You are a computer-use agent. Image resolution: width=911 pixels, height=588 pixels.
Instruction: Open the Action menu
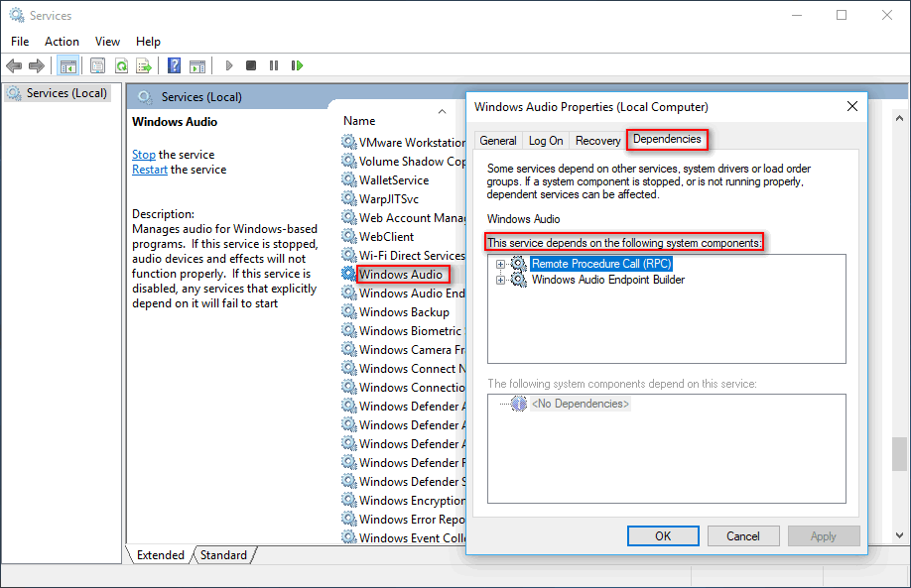coord(62,42)
